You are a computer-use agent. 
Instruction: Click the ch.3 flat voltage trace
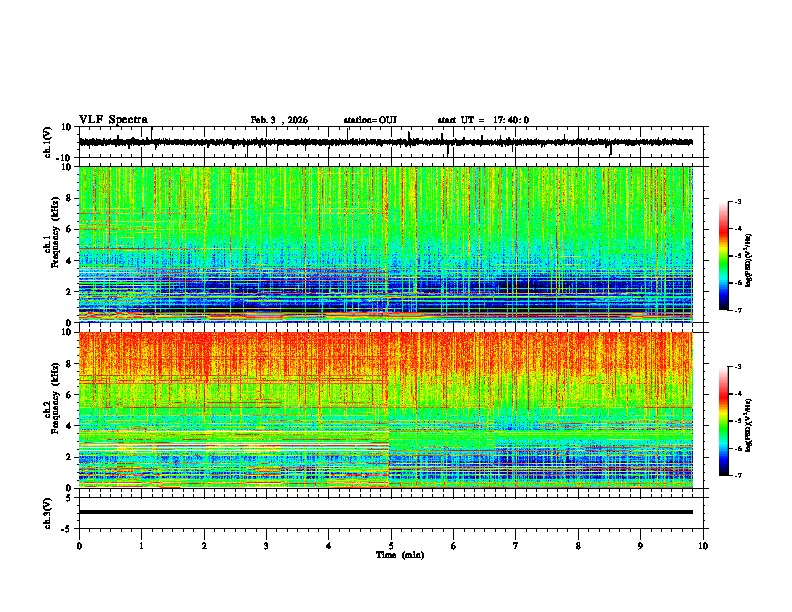pyautogui.click(x=386, y=512)
